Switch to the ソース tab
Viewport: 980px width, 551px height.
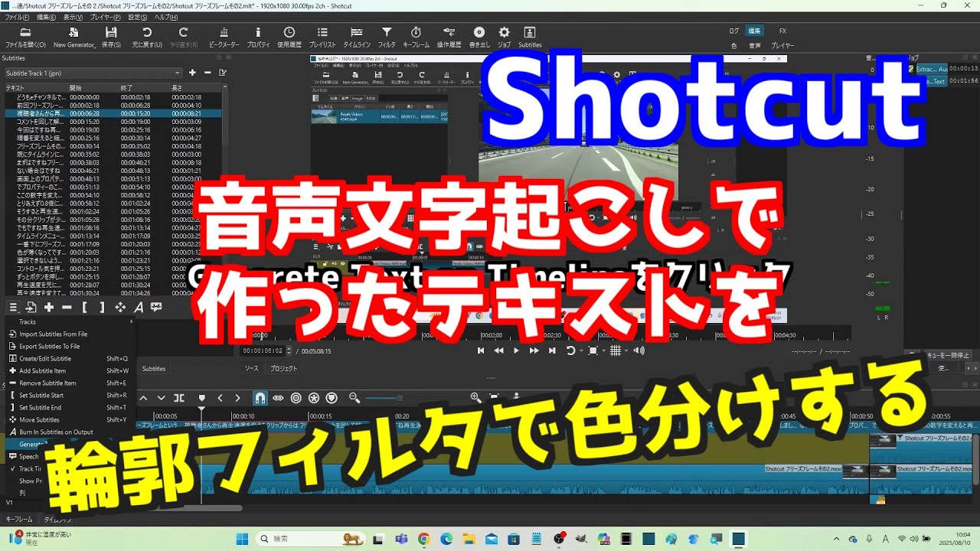(x=251, y=368)
